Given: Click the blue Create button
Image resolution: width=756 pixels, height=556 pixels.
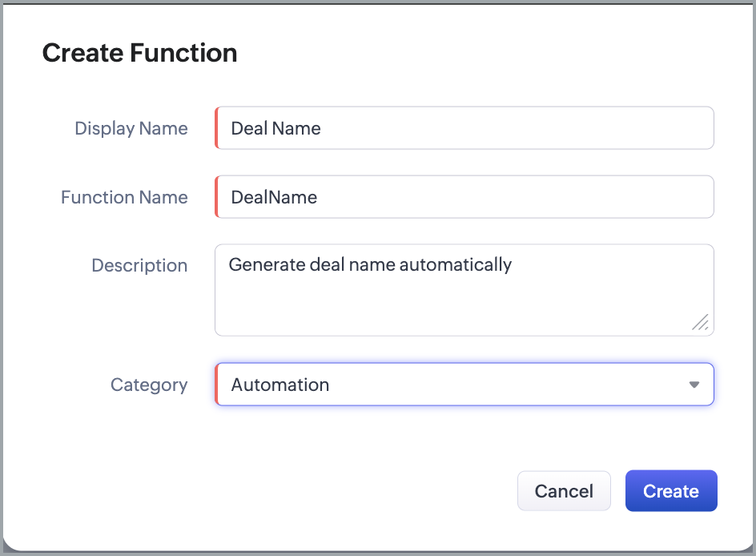Looking at the screenshot, I should click(x=671, y=491).
